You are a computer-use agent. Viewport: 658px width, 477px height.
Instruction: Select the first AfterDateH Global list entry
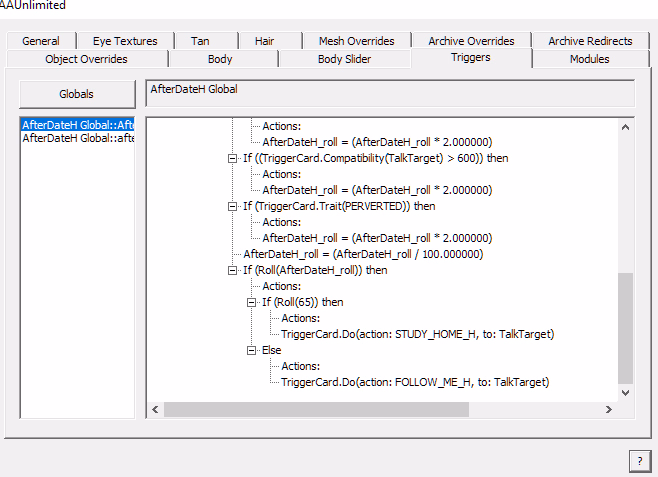point(78,125)
